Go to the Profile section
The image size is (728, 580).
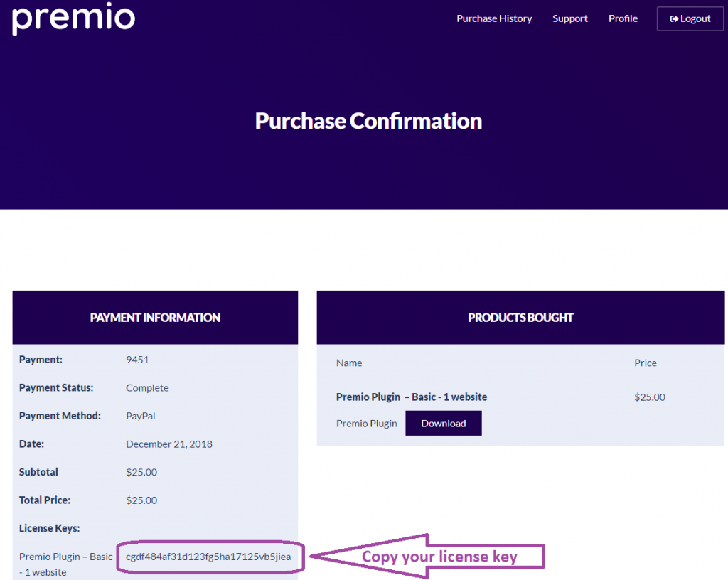623,18
